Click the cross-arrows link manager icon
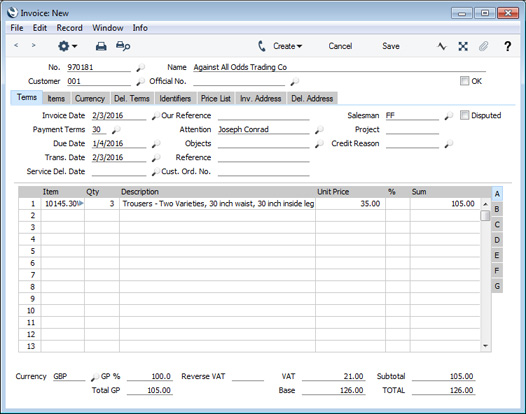This screenshot has width=526, height=414. [x=463, y=46]
